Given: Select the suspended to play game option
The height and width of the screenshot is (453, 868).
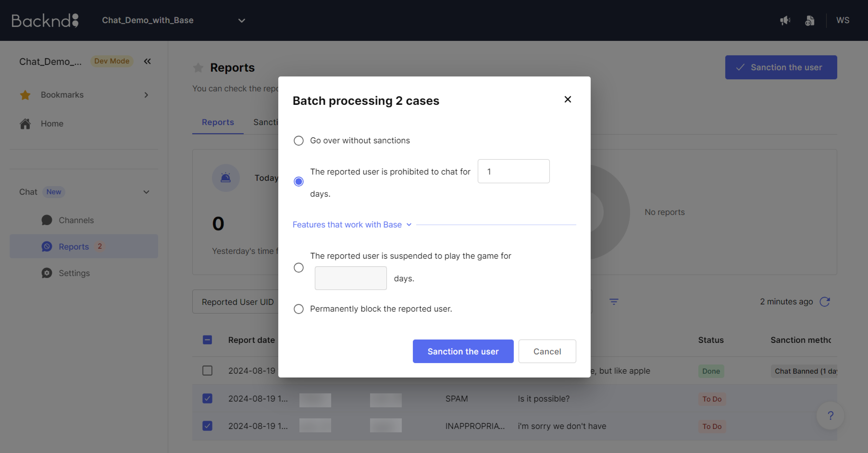Looking at the screenshot, I should [299, 268].
